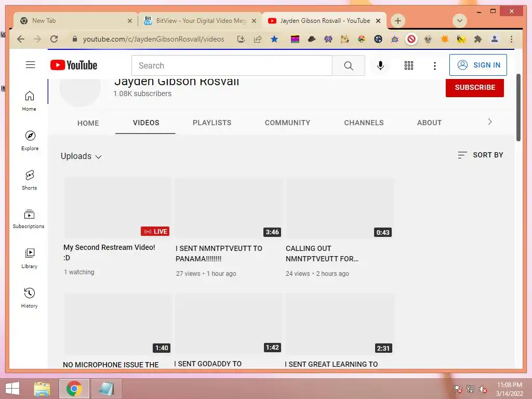Screen dimensions: 532x399
Task: Click the 3:46 video thumbnail
Action: point(229,208)
